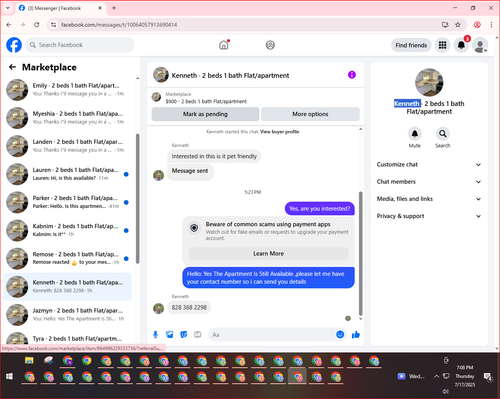Open the Facebook Home icon
500x399 pixels.
point(224,45)
